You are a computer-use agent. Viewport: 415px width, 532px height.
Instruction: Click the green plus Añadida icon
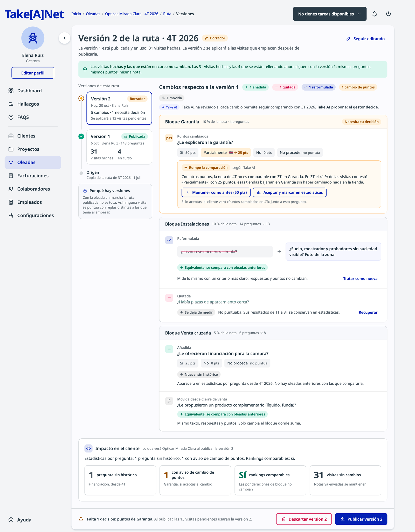pyautogui.click(x=169, y=349)
